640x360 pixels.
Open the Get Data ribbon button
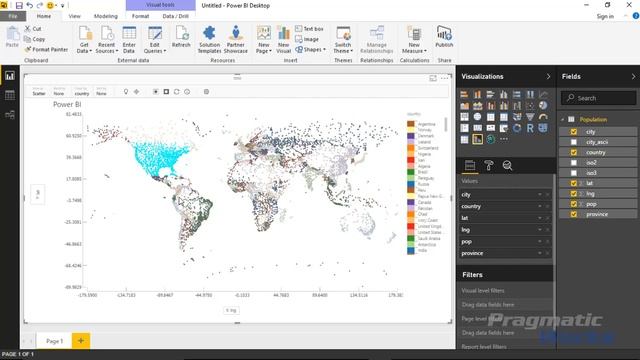pyautogui.click(x=84, y=39)
